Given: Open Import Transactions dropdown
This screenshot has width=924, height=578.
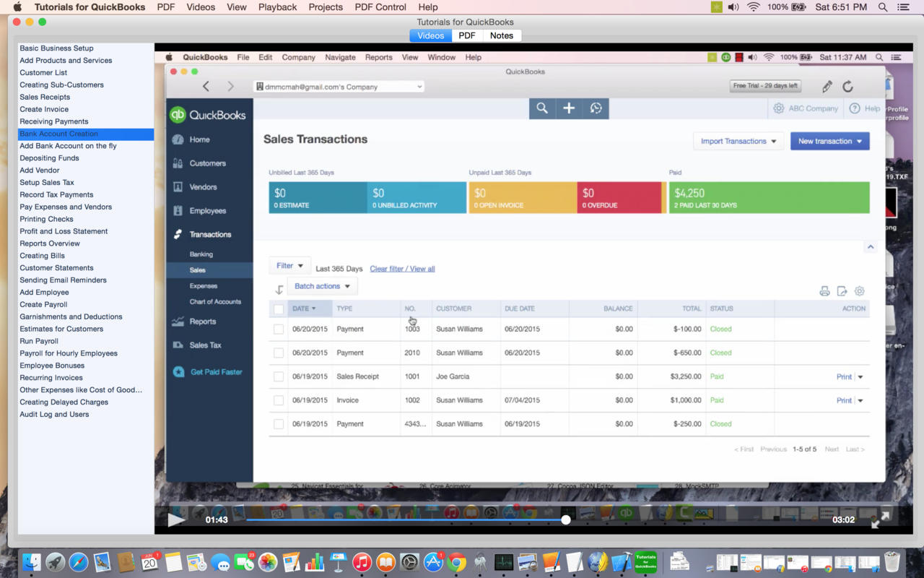Looking at the screenshot, I should 738,141.
